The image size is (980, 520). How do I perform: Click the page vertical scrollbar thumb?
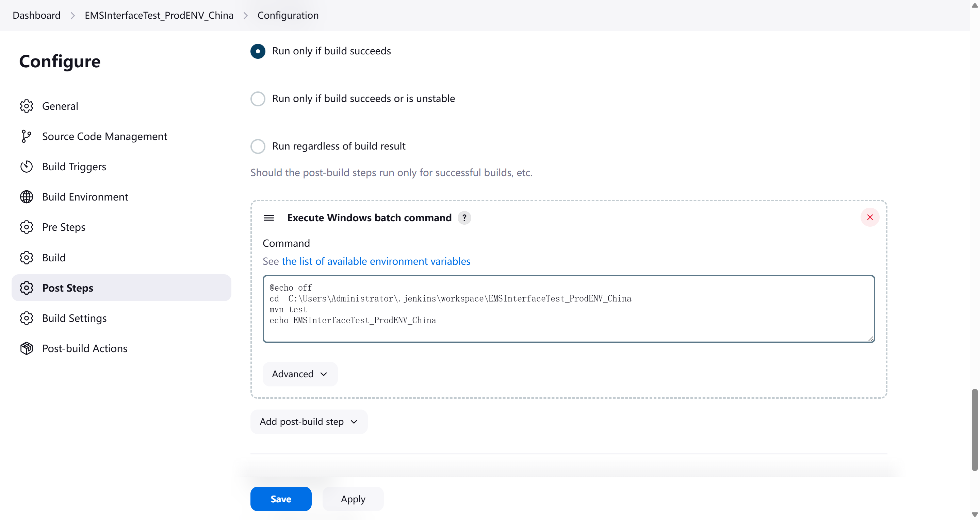click(974, 430)
